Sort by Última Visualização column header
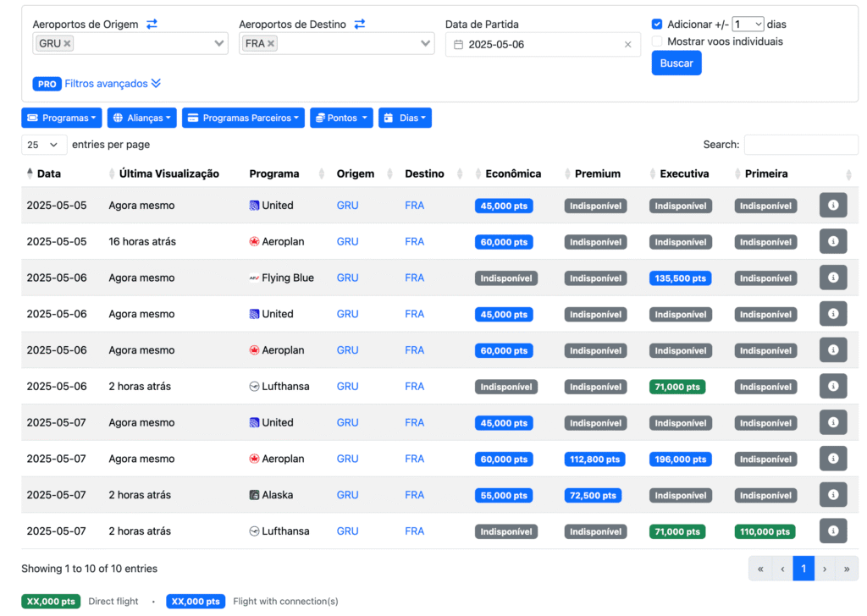The height and width of the screenshot is (616, 867). 168,173
